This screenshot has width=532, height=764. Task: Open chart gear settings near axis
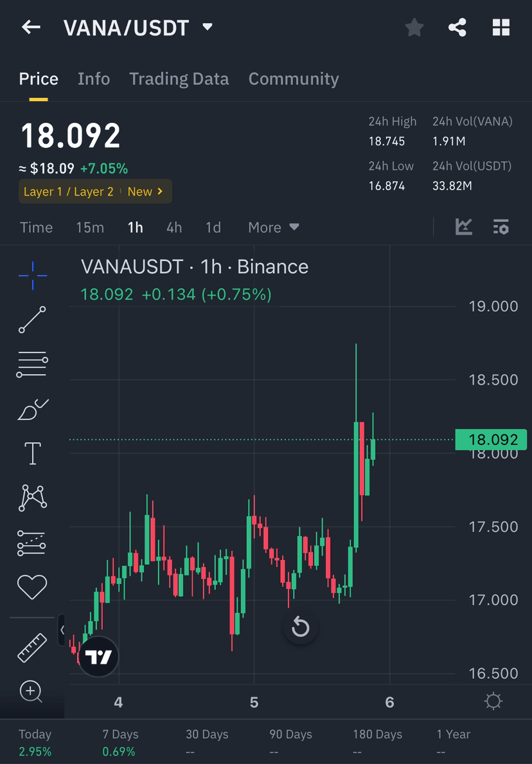tap(493, 701)
